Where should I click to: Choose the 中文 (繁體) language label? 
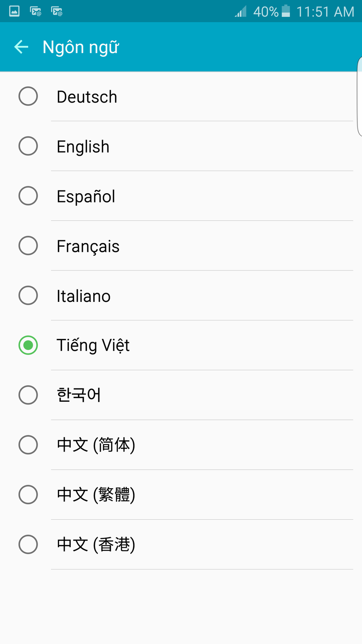[96, 495]
